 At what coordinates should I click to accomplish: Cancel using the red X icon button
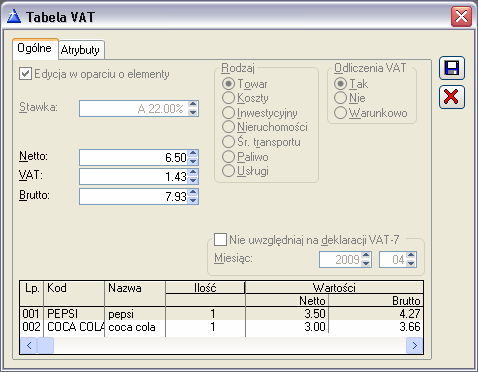click(452, 97)
